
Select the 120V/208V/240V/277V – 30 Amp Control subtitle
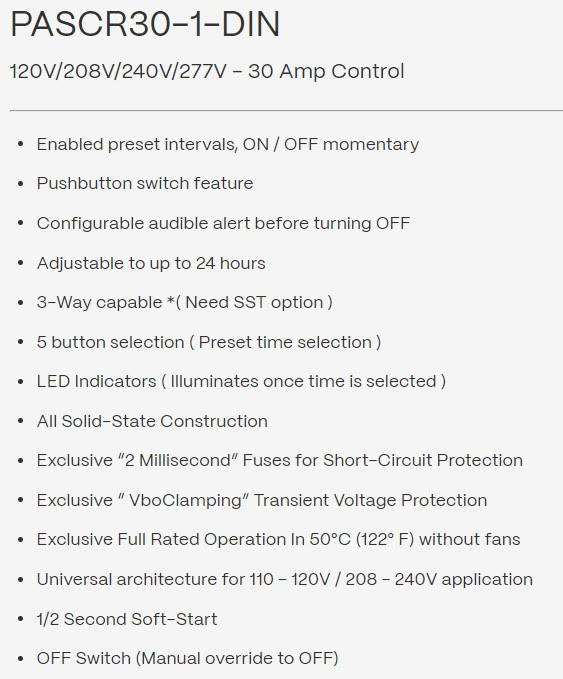[x=207, y=71]
